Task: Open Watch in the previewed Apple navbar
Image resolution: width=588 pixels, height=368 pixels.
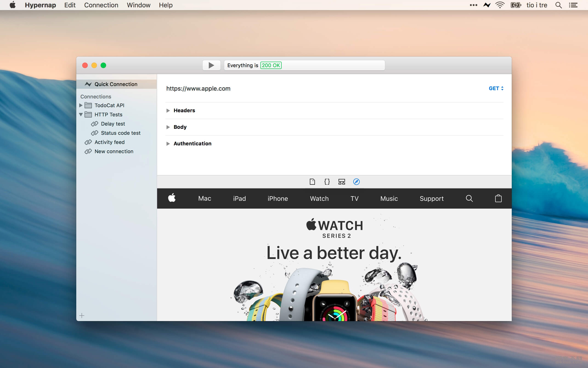Action: (319, 198)
